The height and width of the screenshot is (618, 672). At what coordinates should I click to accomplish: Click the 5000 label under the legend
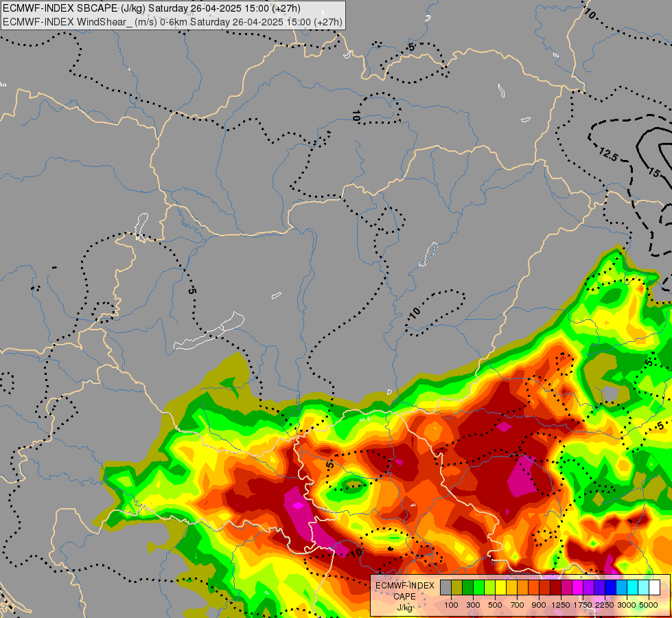coord(648,605)
